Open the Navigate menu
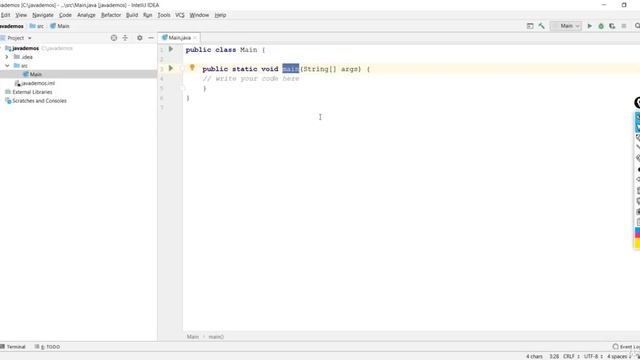Viewport: 640px width, 360px height. (43, 15)
